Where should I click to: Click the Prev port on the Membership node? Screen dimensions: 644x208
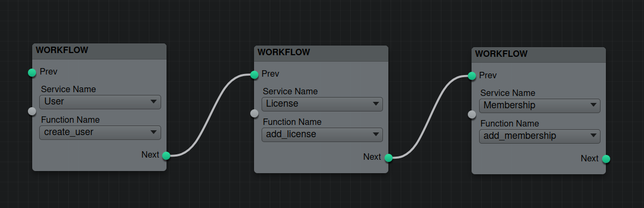point(472,76)
